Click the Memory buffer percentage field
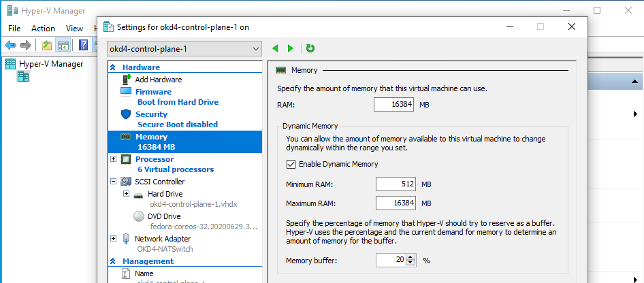 (x=391, y=260)
